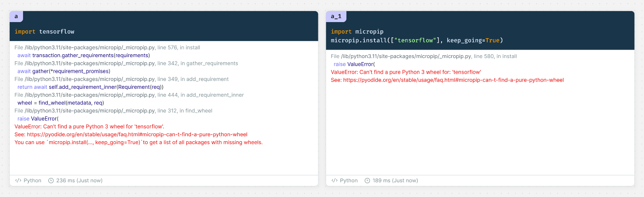Click the keep_going=True hint message in cell a
The width and height of the screenshot is (644, 197).
[x=138, y=142]
